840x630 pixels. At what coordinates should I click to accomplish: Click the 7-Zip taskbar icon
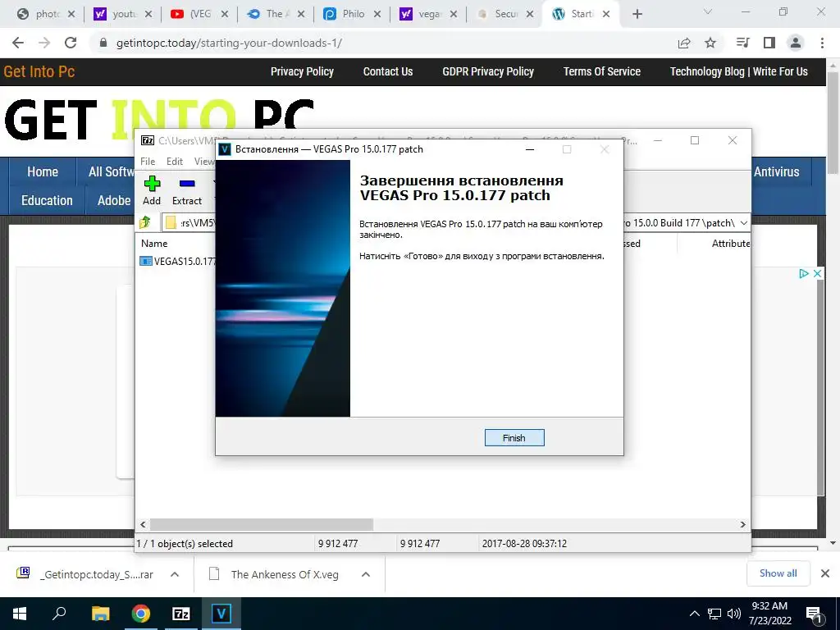click(x=181, y=614)
